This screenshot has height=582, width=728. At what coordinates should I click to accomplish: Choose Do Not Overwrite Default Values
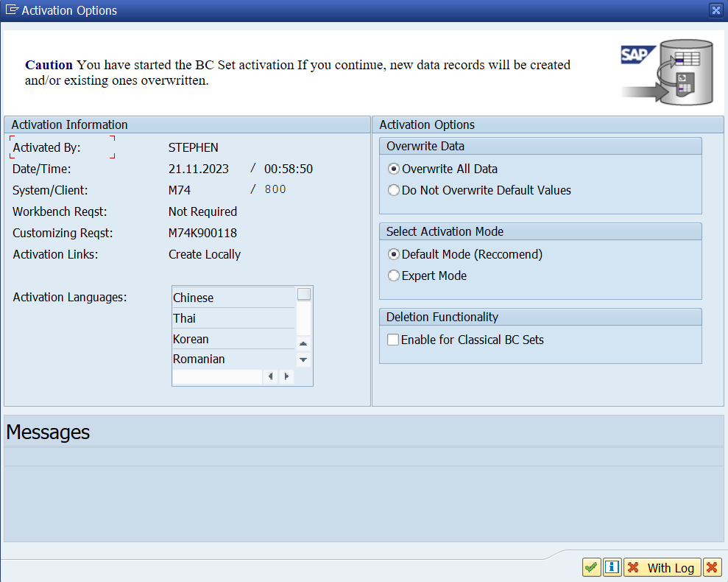(x=394, y=190)
